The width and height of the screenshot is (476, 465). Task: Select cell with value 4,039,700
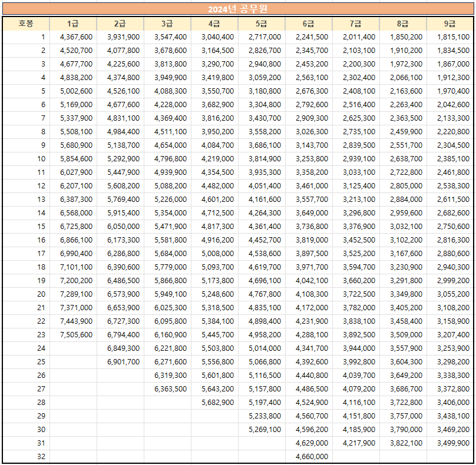pyautogui.click(x=356, y=376)
